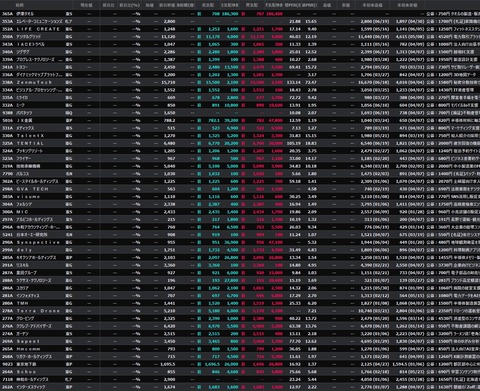Screen dimensions: 480x391
Task: Click red order icon in 9023 東京地下鉄 row
Action: coord(243,364)
